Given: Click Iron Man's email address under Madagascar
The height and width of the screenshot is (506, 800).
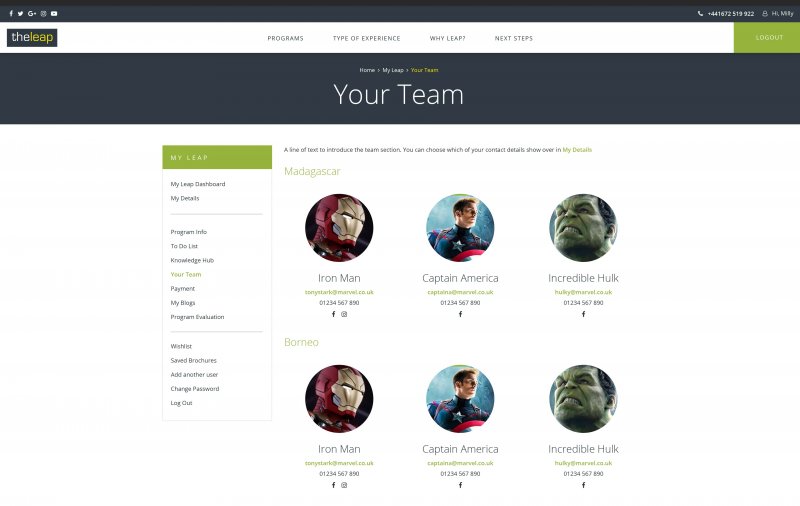Looking at the screenshot, I should coord(339,292).
